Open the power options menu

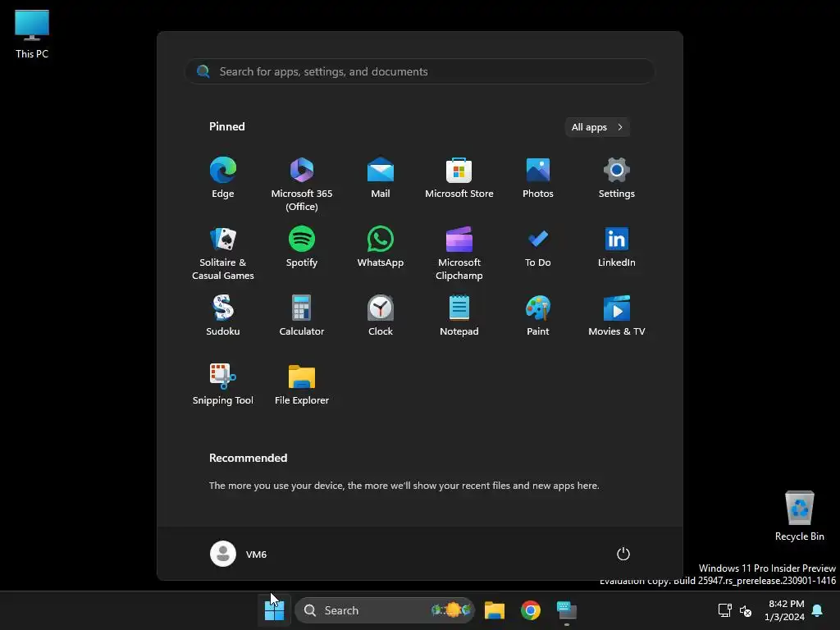click(x=623, y=554)
